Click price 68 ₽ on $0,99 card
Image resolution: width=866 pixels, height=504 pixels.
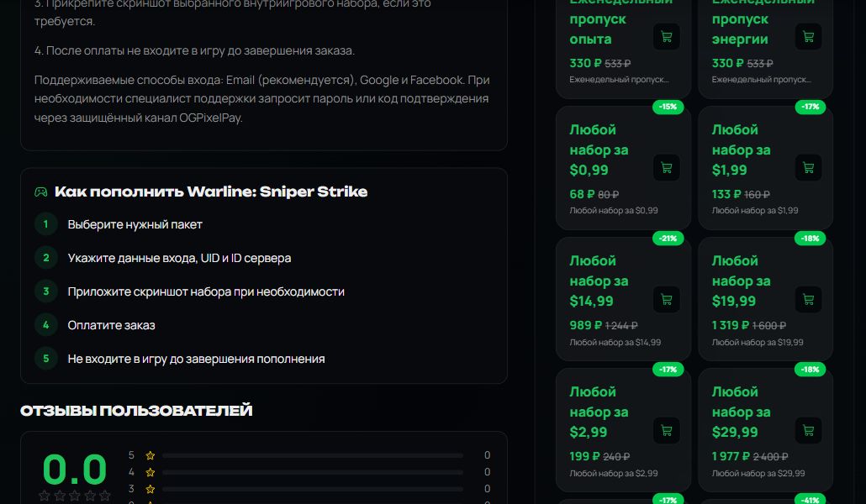click(x=582, y=194)
